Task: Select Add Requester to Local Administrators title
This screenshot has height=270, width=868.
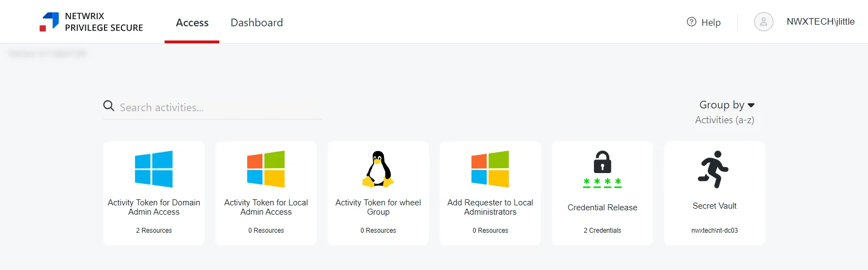Action: click(x=490, y=207)
